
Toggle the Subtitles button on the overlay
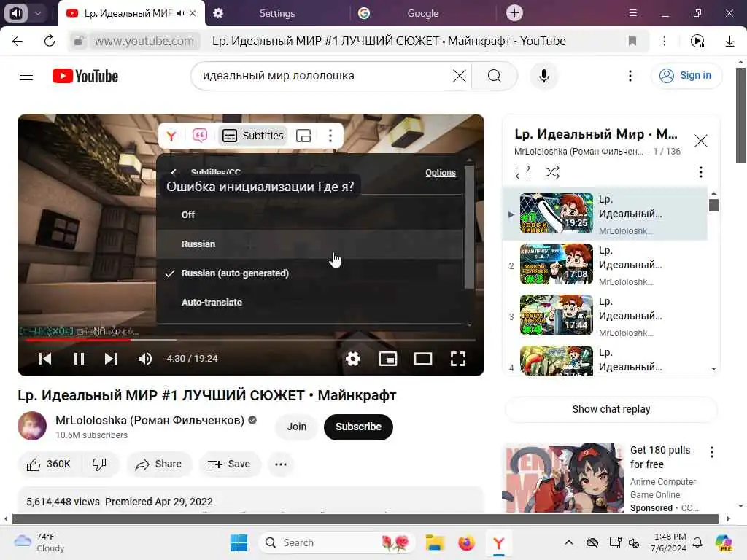coord(253,136)
